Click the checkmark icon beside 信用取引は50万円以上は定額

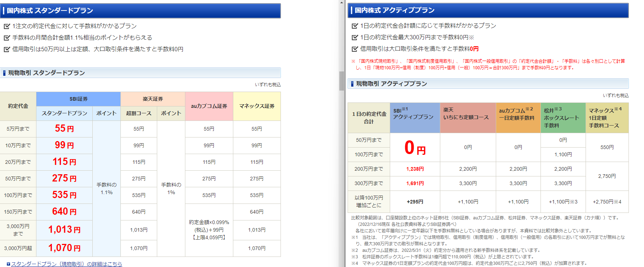7,49
